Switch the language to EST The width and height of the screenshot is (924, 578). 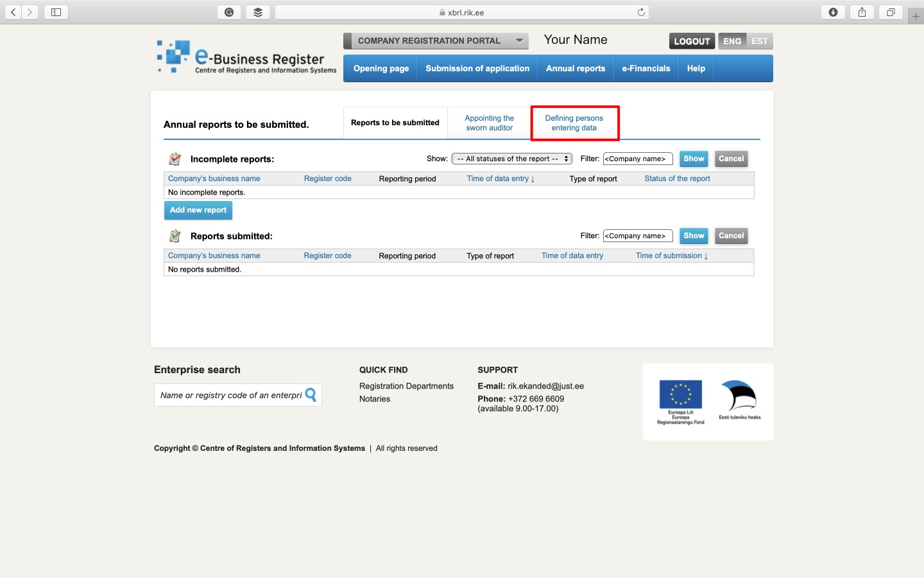pos(760,40)
